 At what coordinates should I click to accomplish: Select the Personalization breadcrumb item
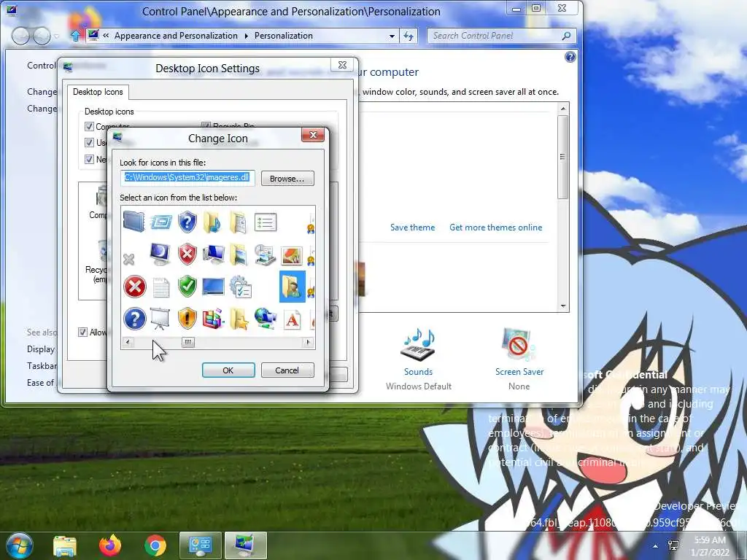284,36
